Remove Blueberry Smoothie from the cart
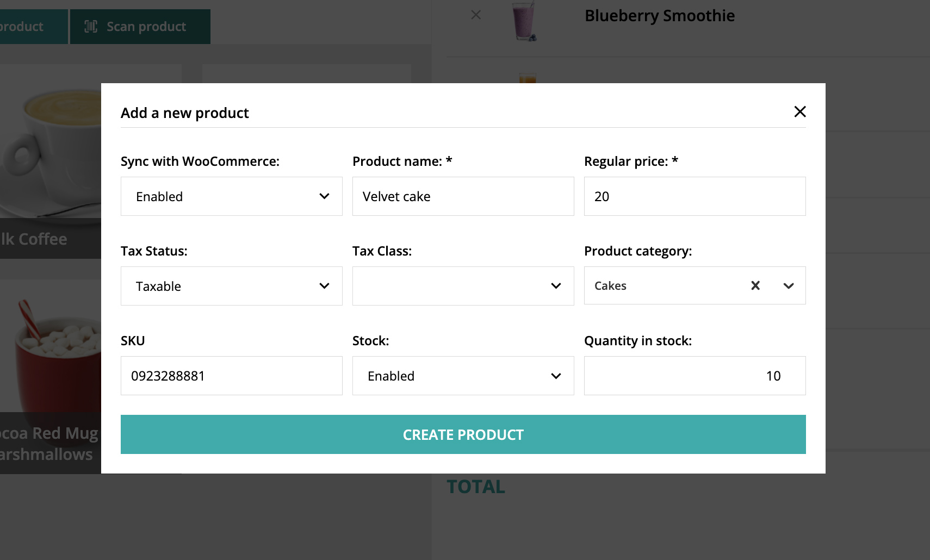930x560 pixels. click(476, 15)
